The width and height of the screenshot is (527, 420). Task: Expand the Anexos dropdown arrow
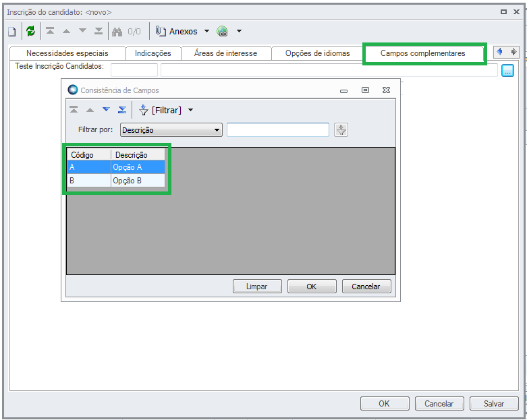click(x=206, y=31)
